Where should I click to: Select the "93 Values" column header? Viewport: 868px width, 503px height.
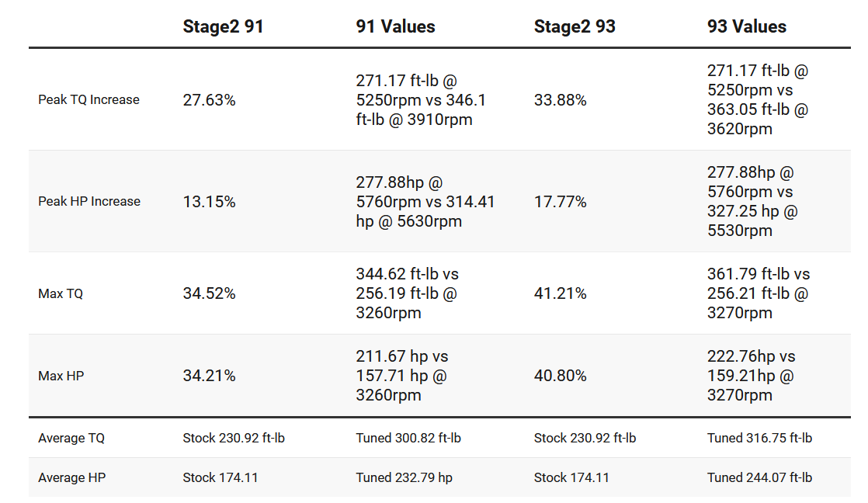[x=746, y=26]
